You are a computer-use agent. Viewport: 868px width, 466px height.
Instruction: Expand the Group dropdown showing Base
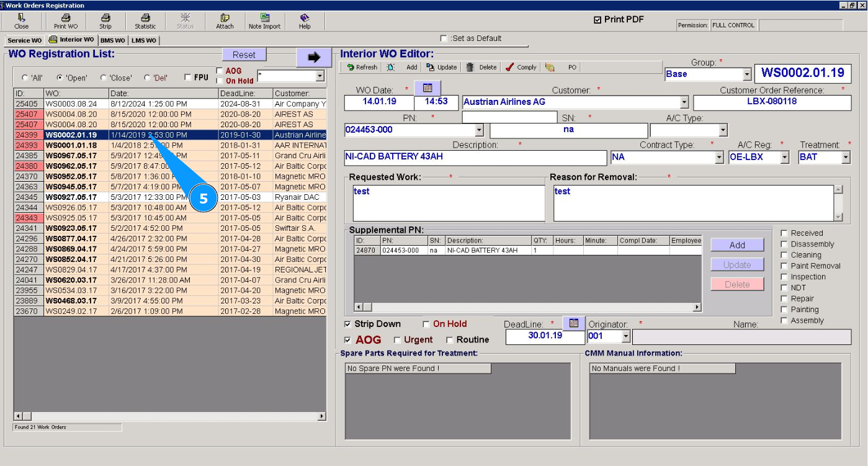[x=746, y=74]
